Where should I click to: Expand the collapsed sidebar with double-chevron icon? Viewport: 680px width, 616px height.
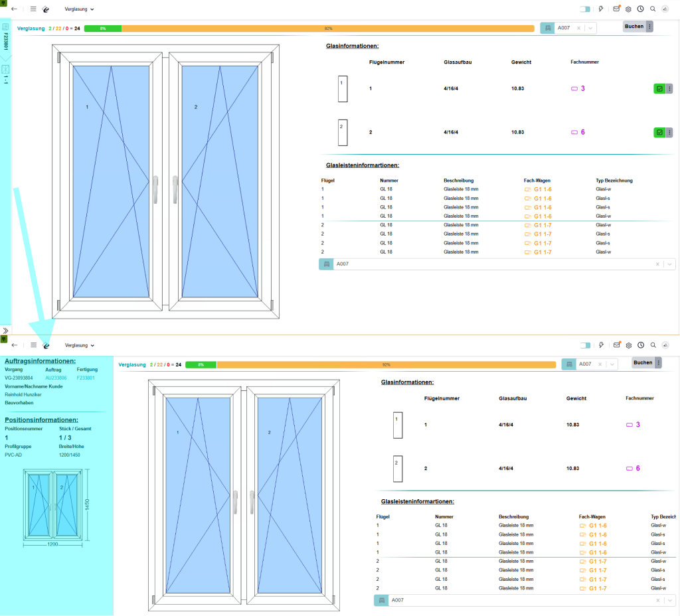[x=5, y=330]
